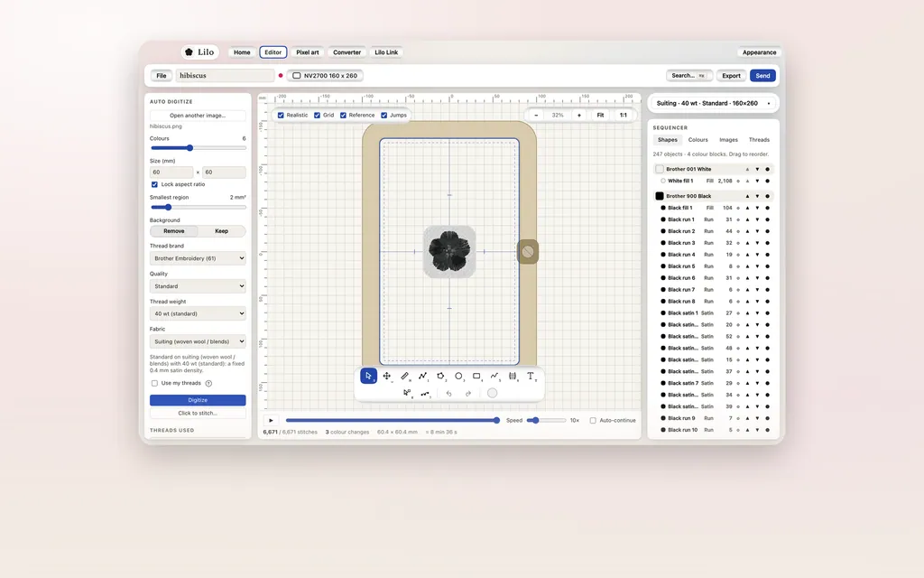
Task: Select the ellipse shape tool
Action: point(458,376)
